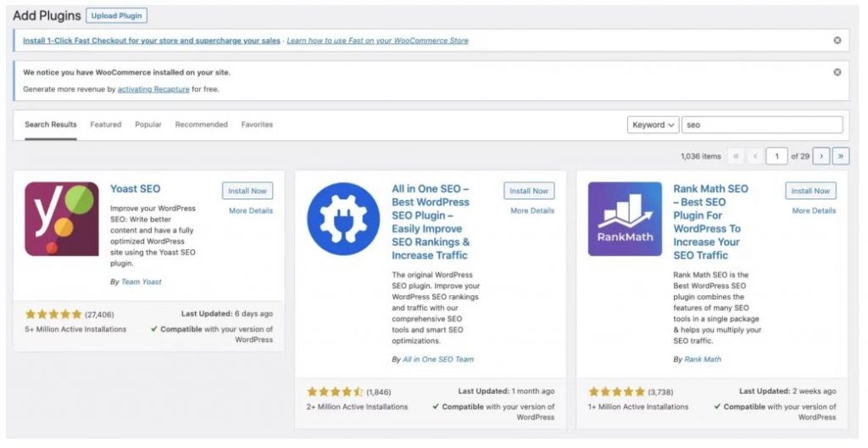Open More Details for Rank Math SEO

tap(814, 210)
